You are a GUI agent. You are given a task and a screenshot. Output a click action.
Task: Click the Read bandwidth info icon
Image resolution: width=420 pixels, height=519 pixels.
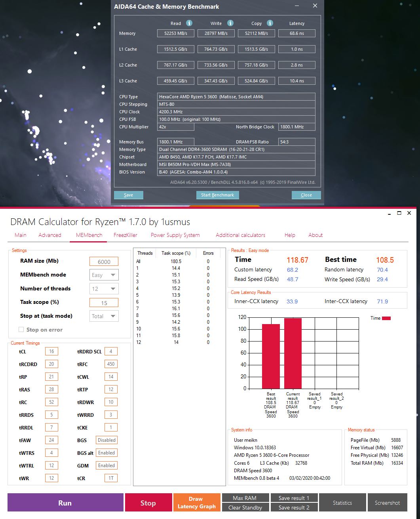pyautogui.click(x=189, y=23)
